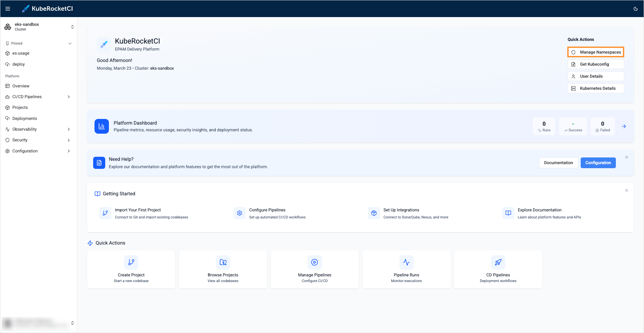
Task: Open Deployments from the sidebar
Action: [x=24, y=119]
